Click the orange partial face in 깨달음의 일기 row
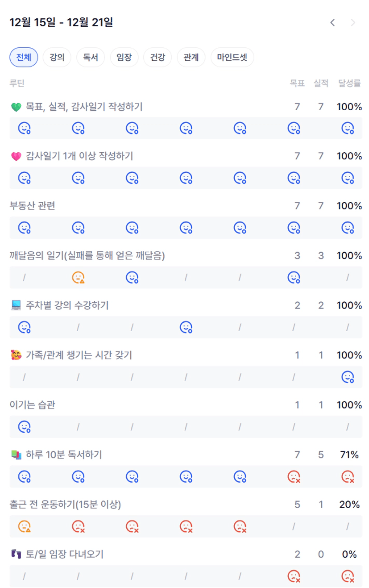Viewport: 369px width, 588px height. coord(78,278)
